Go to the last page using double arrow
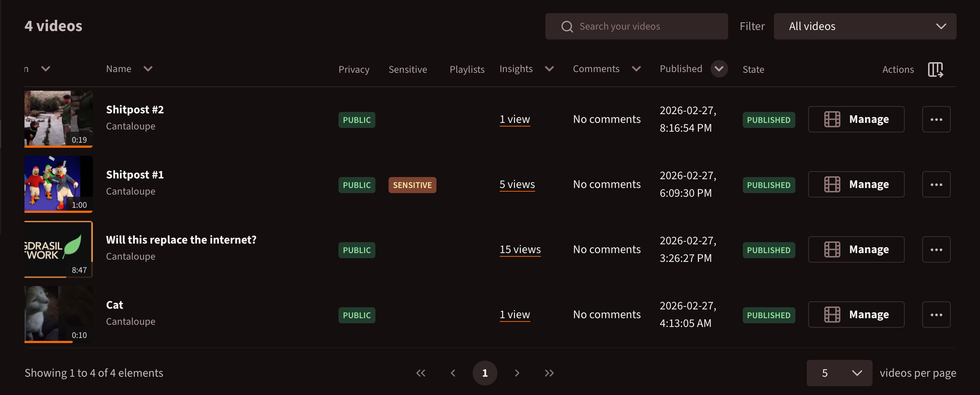 click(549, 373)
